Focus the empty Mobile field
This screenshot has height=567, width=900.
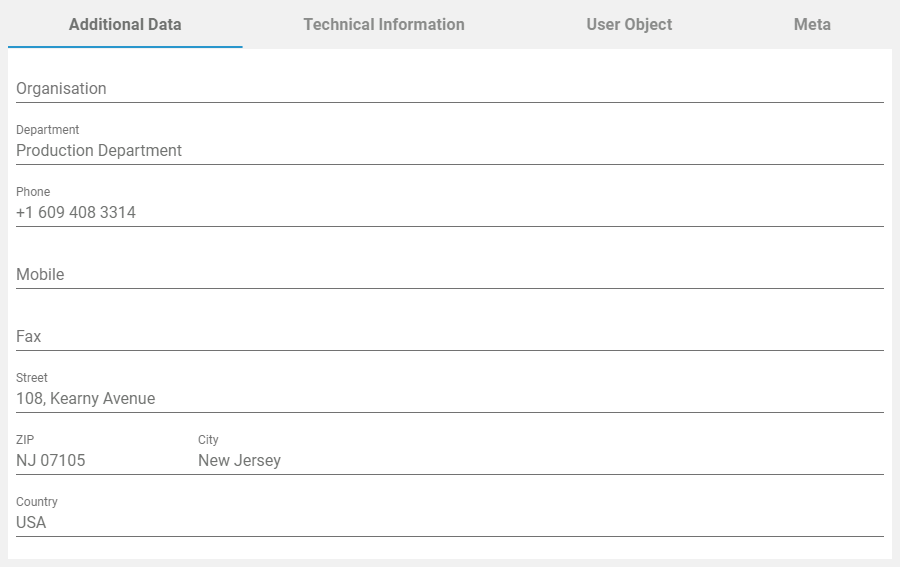(449, 274)
